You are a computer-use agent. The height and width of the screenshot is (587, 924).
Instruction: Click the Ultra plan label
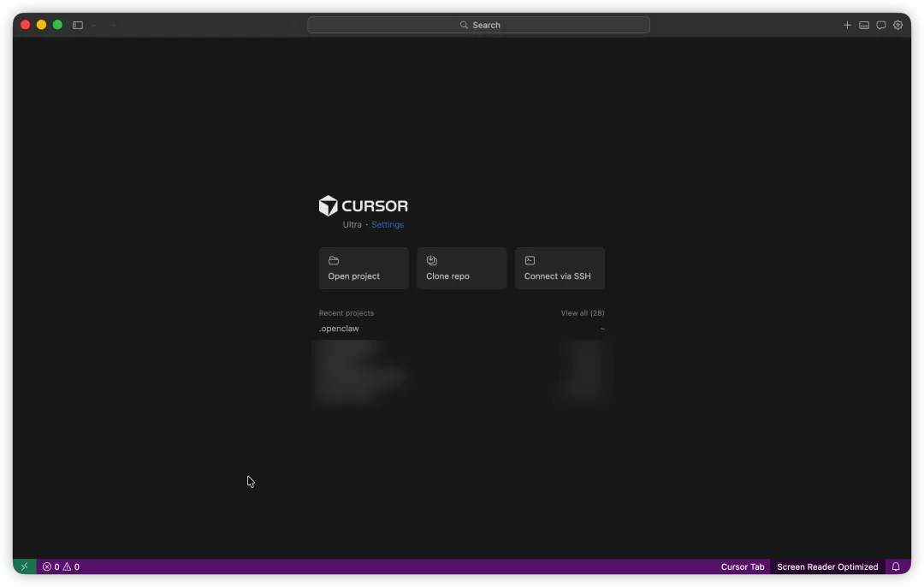click(352, 224)
